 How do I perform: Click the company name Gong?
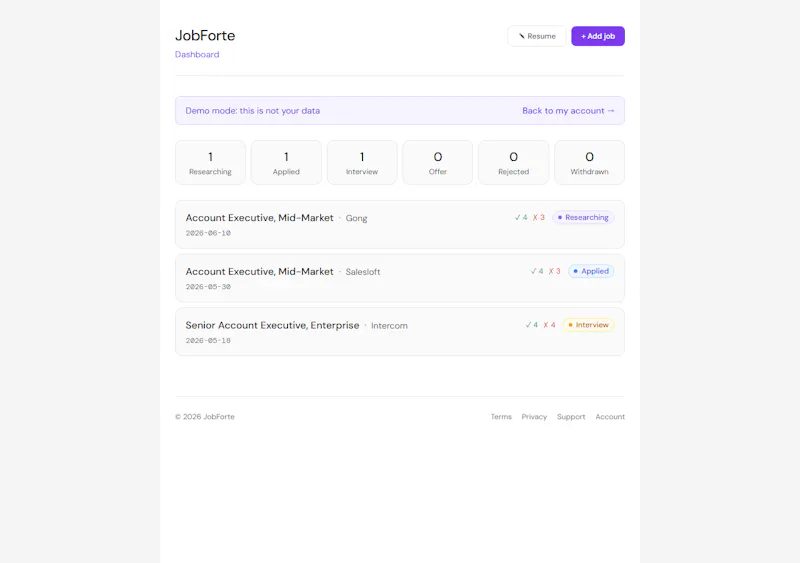coord(356,218)
